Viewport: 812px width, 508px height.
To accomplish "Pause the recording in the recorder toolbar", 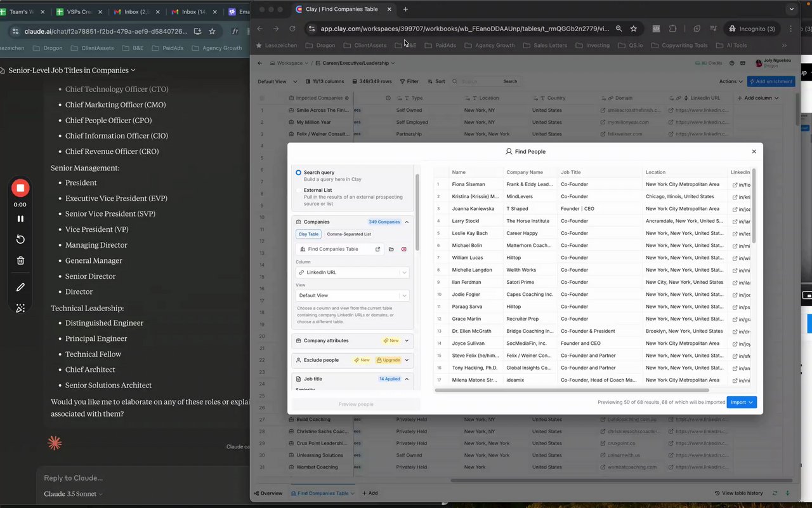I will (20, 218).
